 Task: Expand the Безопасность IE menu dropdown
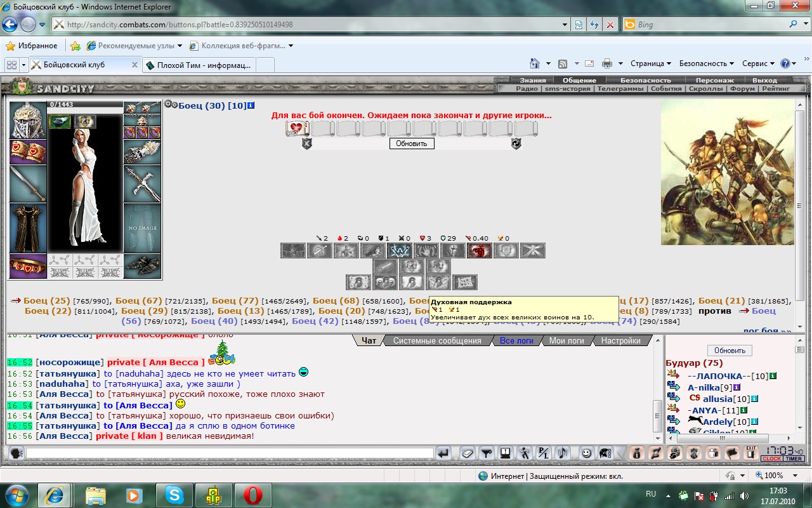point(706,63)
